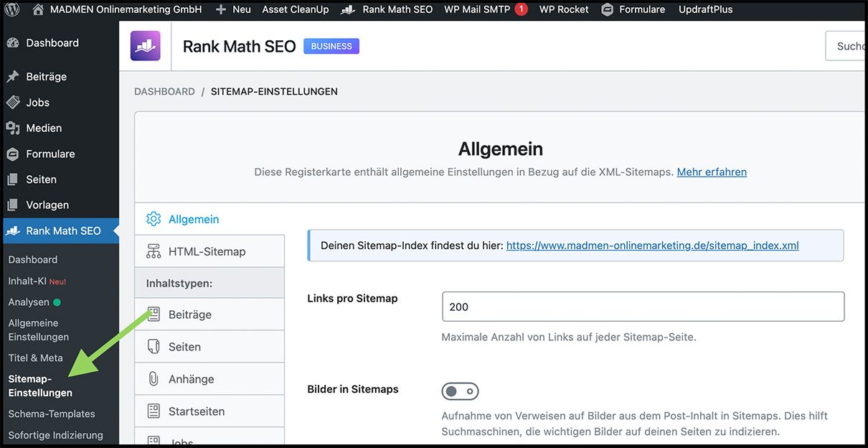
Task: Select the Seiten content type tab
Action: coord(209,347)
